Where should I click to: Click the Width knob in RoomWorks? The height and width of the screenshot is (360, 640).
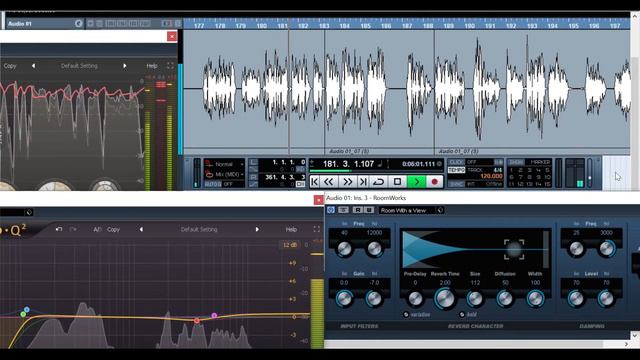[535, 299]
